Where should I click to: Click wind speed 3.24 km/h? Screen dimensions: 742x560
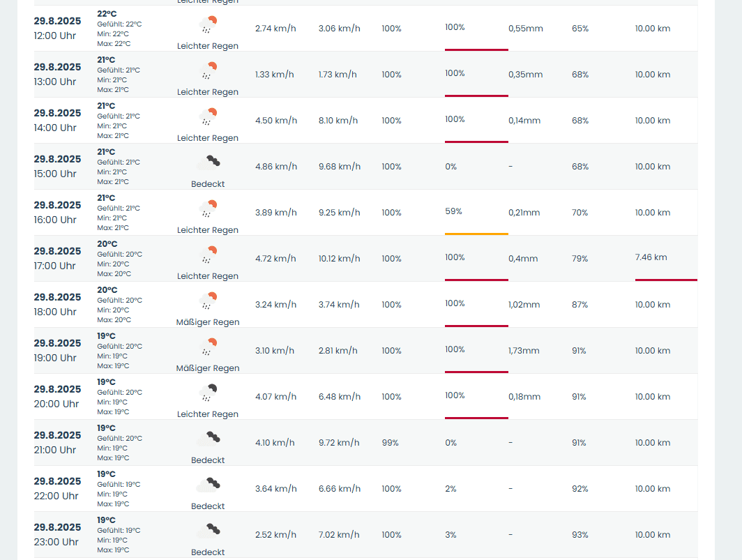(x=276, y=304)
